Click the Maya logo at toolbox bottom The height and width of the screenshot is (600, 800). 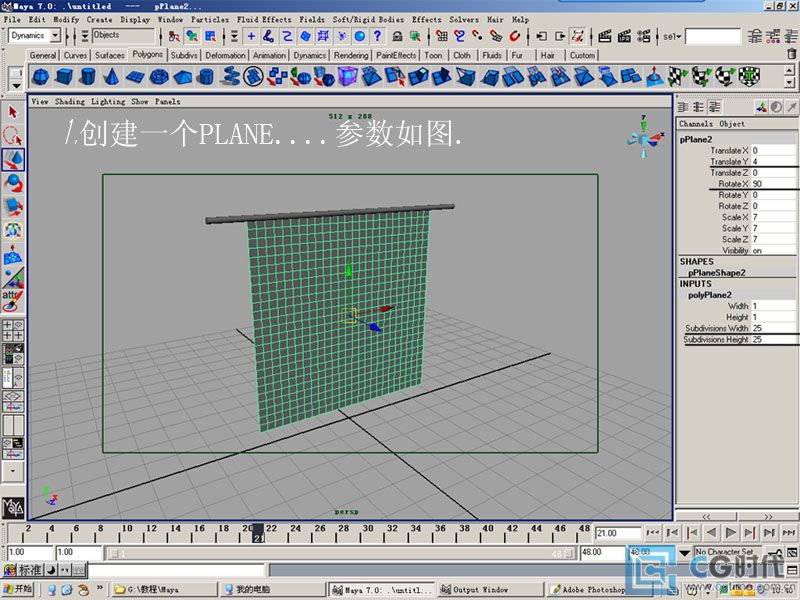point(13,507)
